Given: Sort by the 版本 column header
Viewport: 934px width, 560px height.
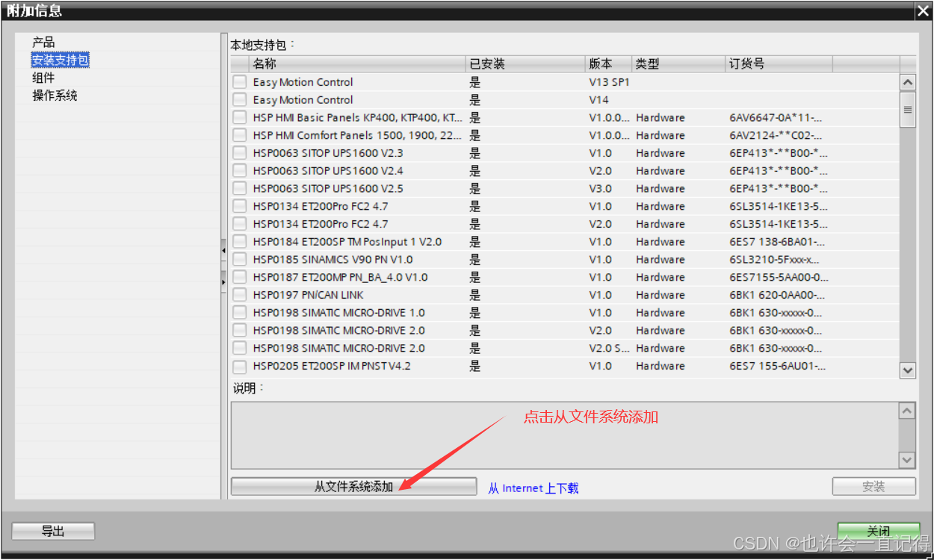Looking at the screenshot, I should point(609,64).
